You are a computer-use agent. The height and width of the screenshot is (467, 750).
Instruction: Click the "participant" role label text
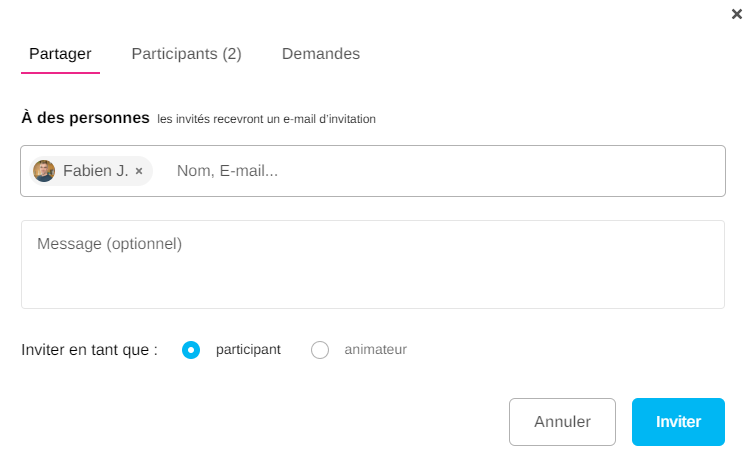(248, 350)
